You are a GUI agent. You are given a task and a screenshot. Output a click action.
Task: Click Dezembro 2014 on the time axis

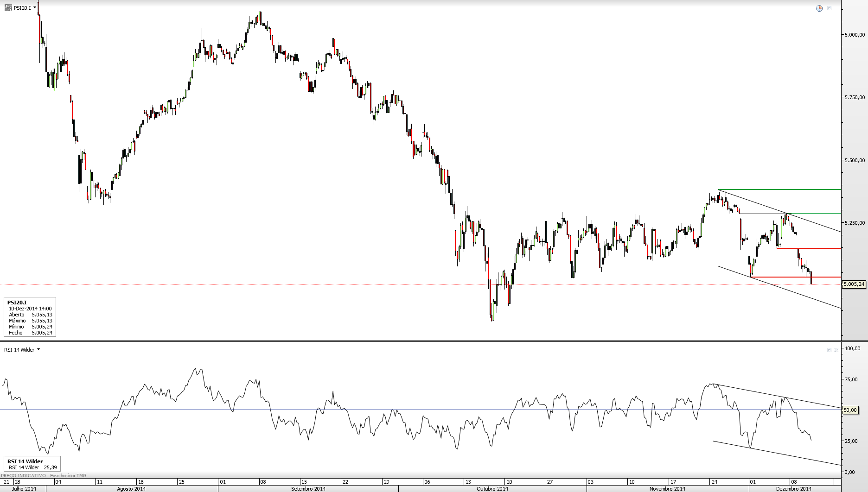pos(794,489)
